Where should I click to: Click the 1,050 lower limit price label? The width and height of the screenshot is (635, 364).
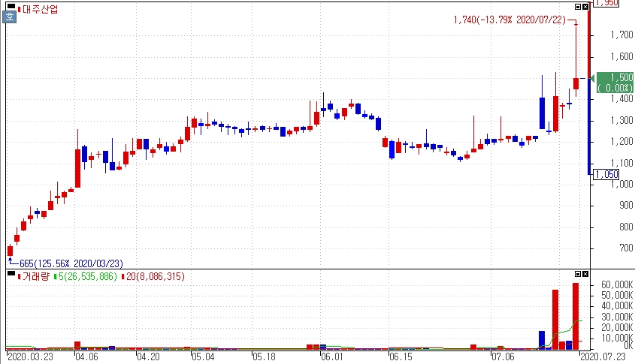[606, 174]
